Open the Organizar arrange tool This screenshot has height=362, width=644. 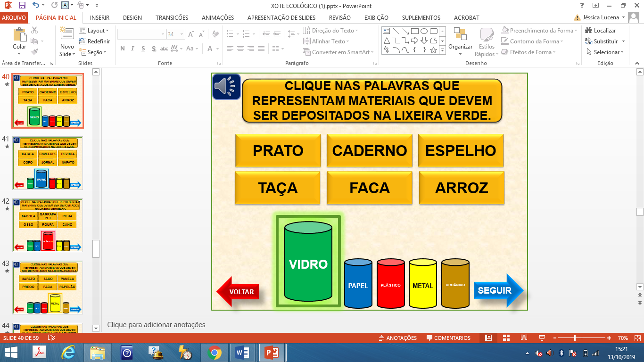pos(460,40)
